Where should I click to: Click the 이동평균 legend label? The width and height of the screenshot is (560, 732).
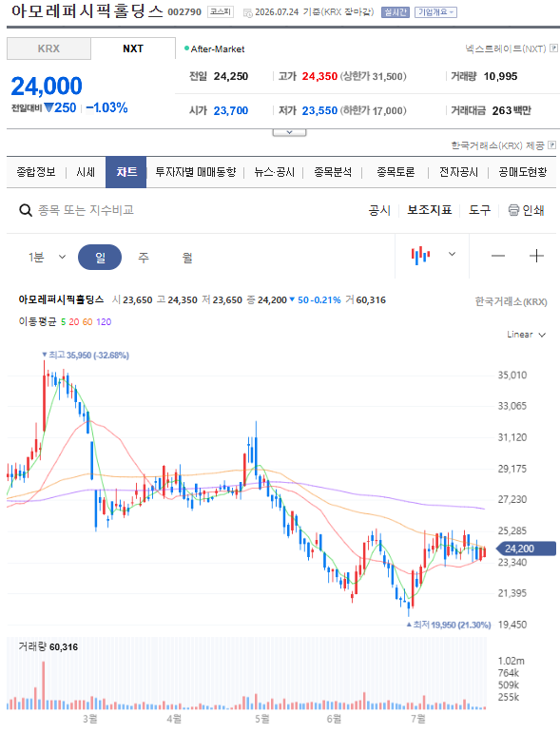point(37,321)
